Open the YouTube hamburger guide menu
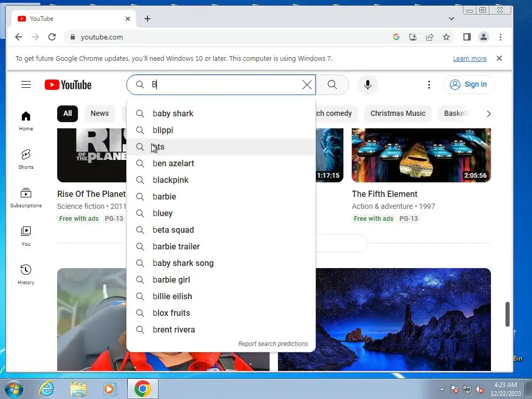Screen dimensions: 532x399 point(26,85)
